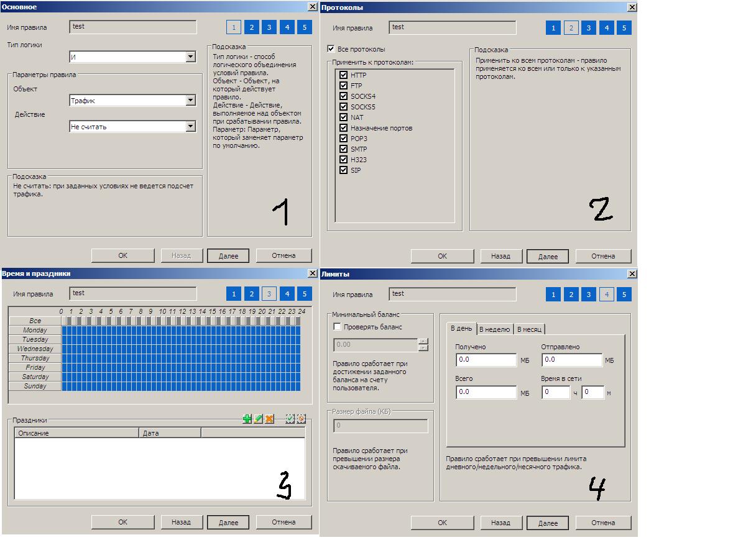This screenshot has width=756, height=545.
Task: Click OK in the Лимиты window
Action: (442, 523)
